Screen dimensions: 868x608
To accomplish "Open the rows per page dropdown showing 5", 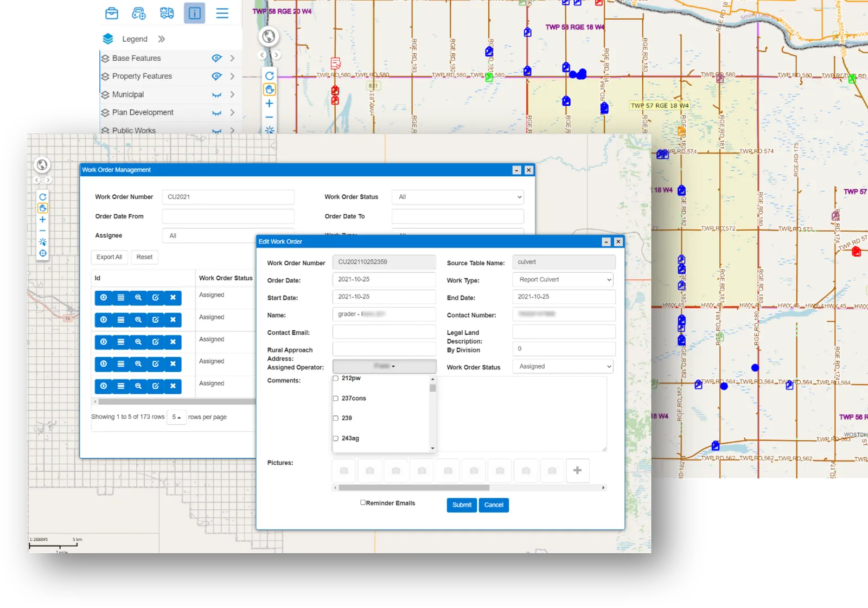I will (176, 417).
